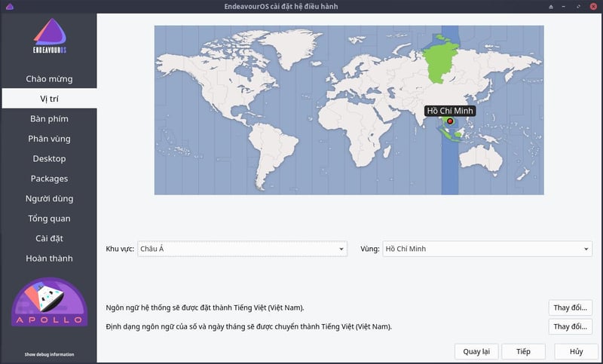The image size is (603, 364).
Task: Select the Phân vùng sidebar step
Action: click(x=49, y=139)
